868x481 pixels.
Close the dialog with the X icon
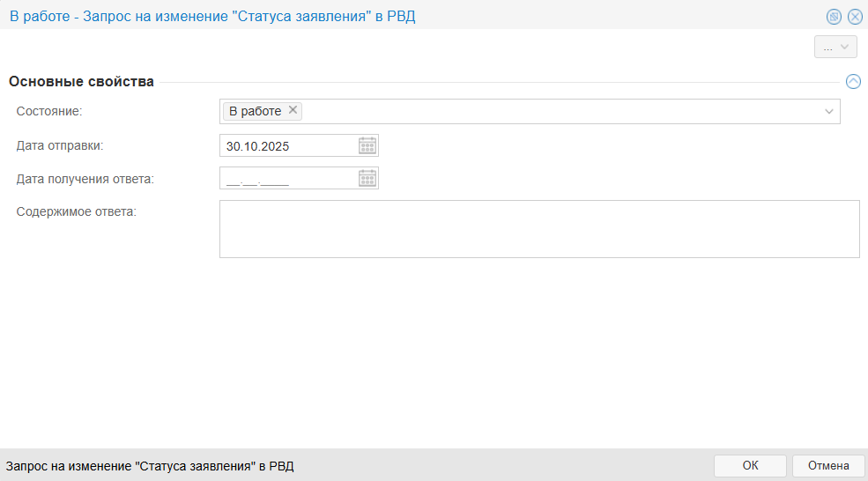[854, 17]
